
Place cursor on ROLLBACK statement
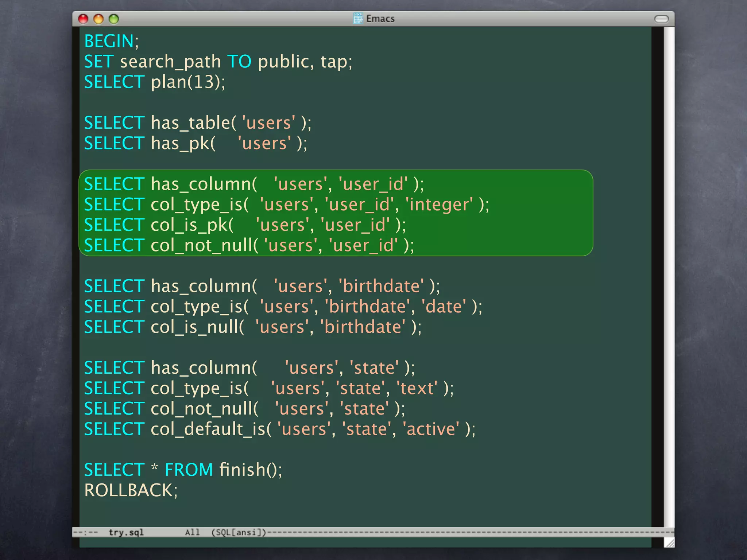[128, 490]
